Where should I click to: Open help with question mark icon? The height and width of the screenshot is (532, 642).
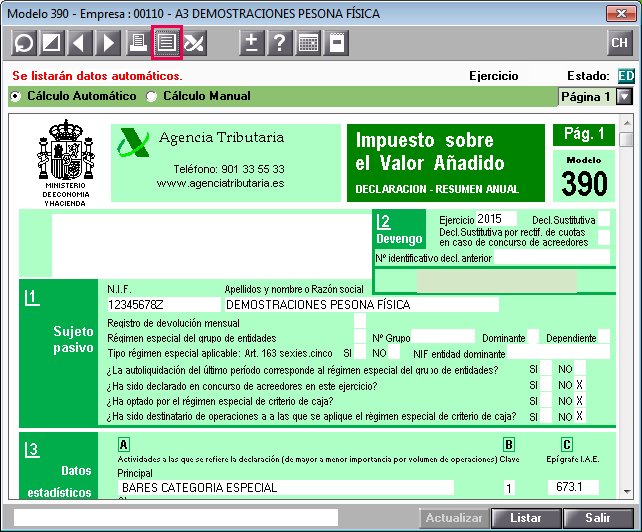tap(280, 43)
